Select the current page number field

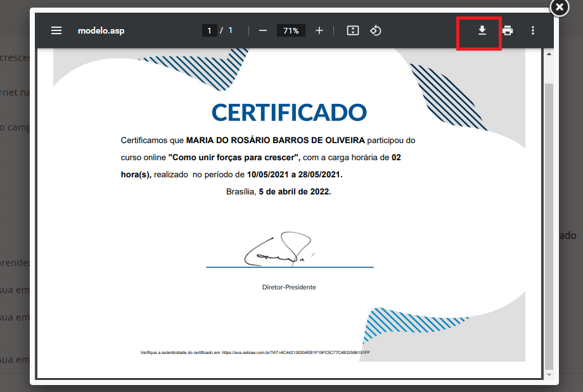pos(209,30)
